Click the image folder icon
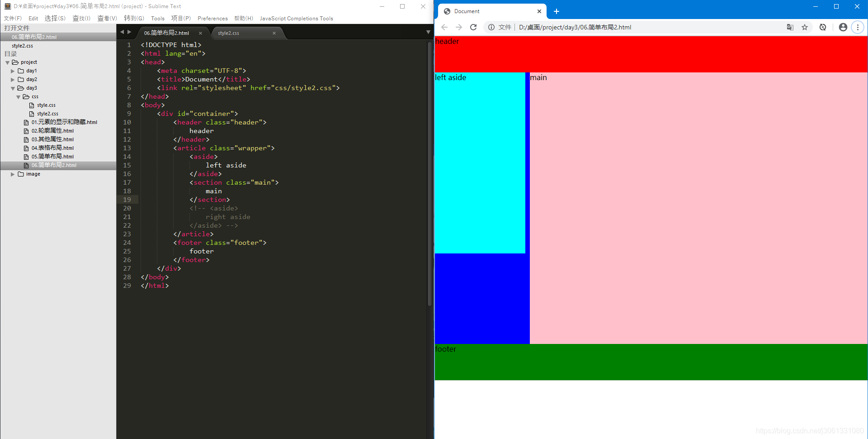The width and height of the screenshot is (868, 439). (21, 174)
